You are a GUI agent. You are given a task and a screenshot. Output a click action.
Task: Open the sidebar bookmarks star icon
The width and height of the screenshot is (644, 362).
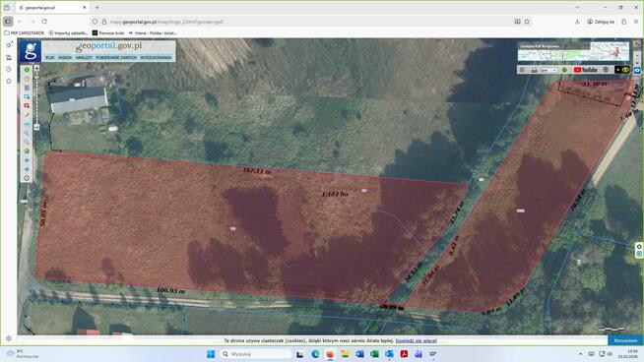click(9, 81)
